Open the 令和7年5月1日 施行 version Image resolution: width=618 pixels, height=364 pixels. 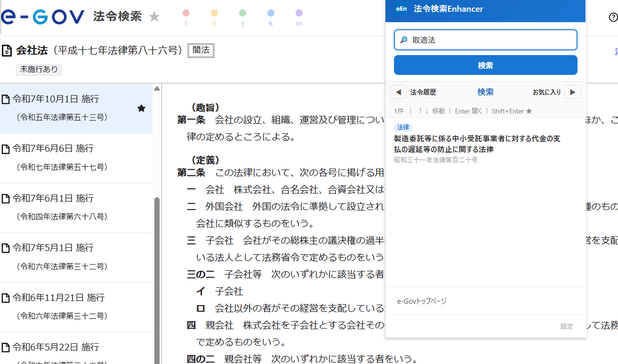(x=76, y=257)
